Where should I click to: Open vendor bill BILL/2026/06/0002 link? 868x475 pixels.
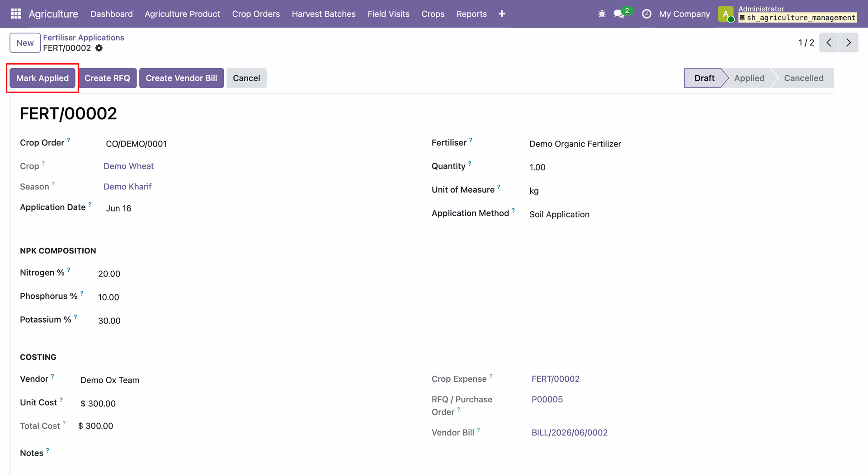click(569, 433)
